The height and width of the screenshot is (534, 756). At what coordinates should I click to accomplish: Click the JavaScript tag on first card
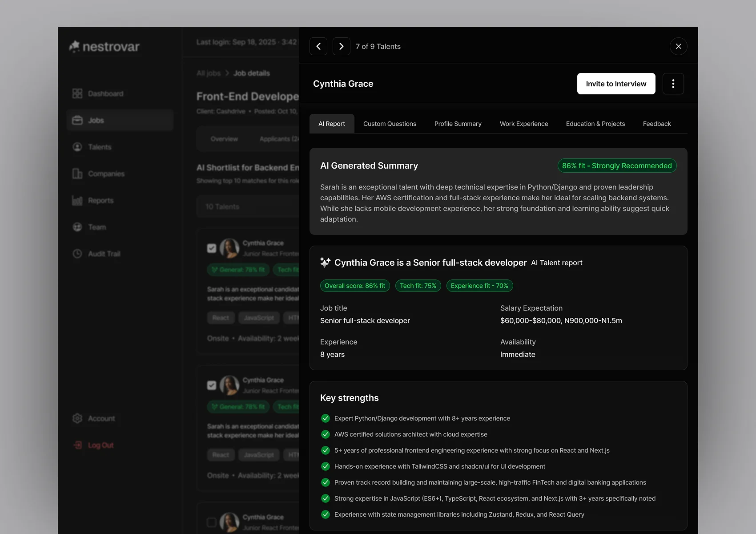coord(259,318)
